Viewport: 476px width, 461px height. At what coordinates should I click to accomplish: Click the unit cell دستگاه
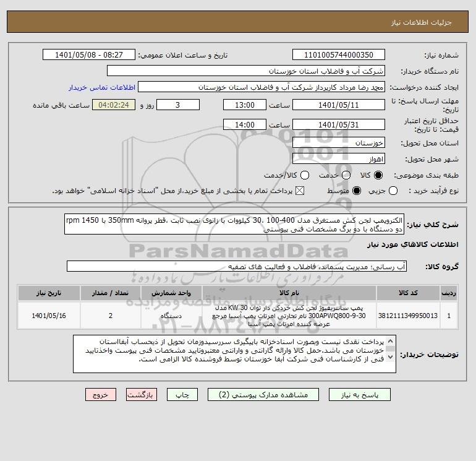click(171, 316)
